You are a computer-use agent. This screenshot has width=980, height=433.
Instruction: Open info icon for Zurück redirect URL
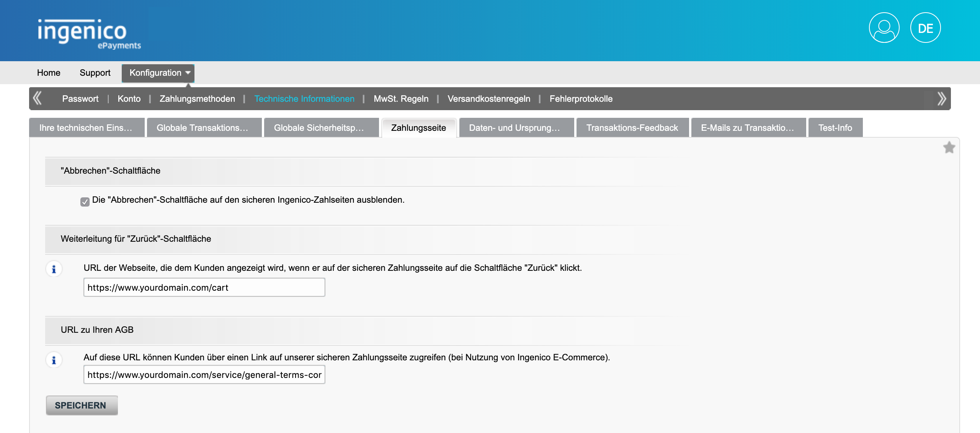[54, 269]
